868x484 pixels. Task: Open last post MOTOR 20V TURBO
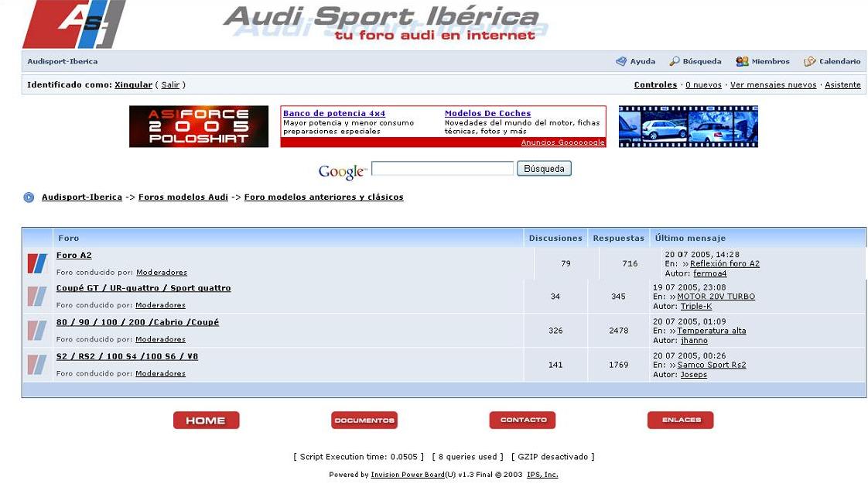point(716,297)
